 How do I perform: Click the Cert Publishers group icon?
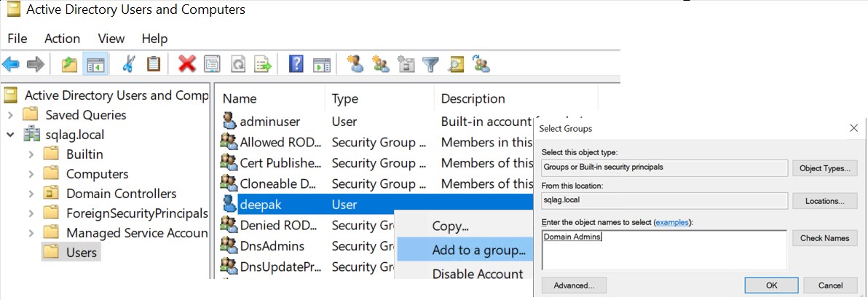pos(229,162)
